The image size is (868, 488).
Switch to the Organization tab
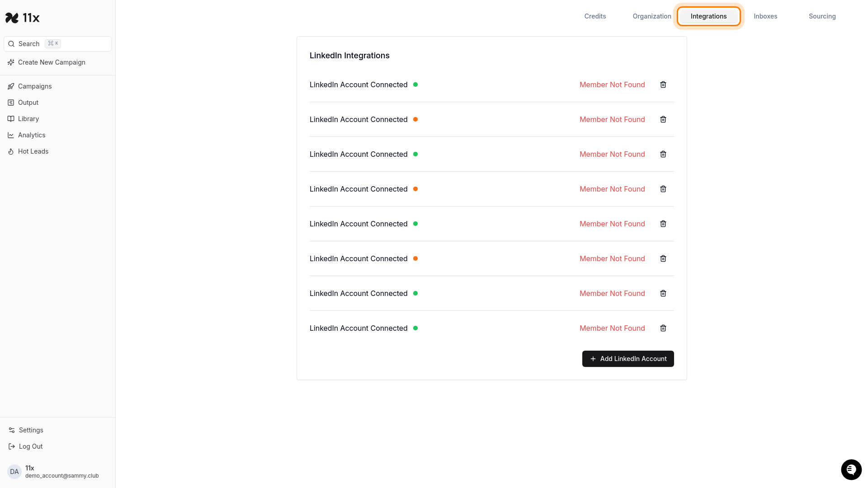click(652, 16)
